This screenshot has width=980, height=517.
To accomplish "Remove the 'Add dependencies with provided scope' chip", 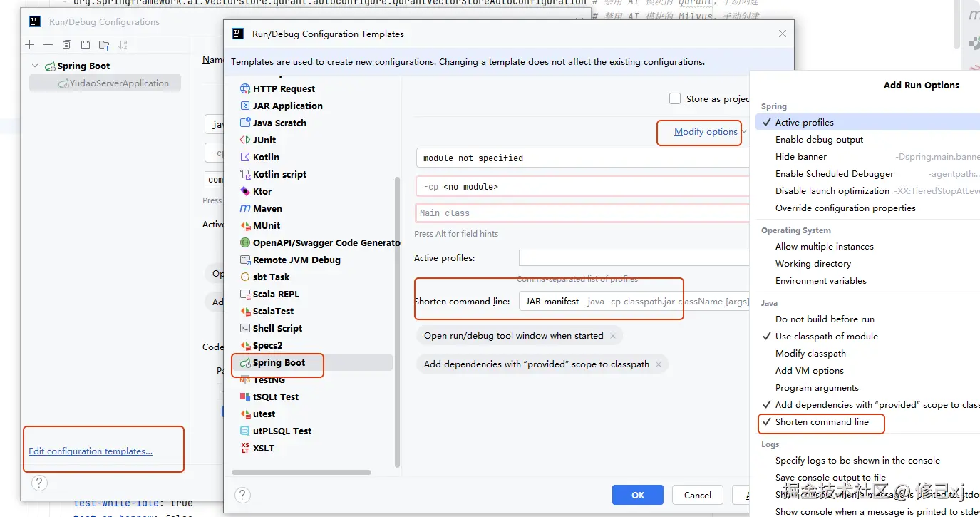I will click(x=659, y=364).
